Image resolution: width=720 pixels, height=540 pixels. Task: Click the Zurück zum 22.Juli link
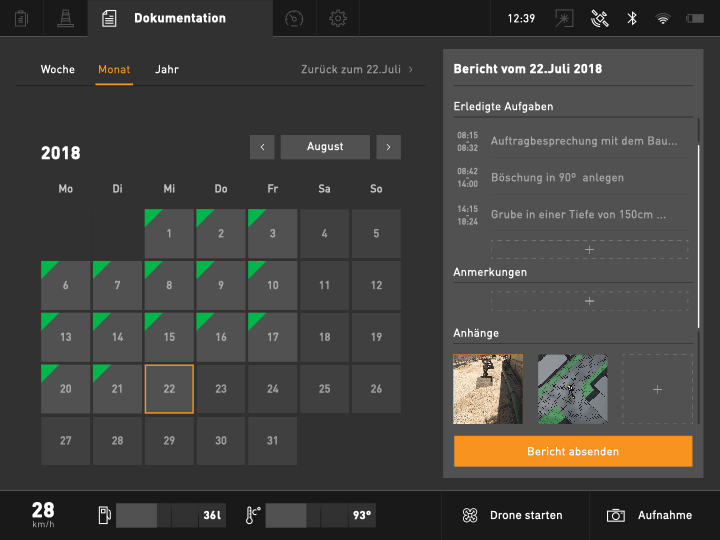(357, 70)
